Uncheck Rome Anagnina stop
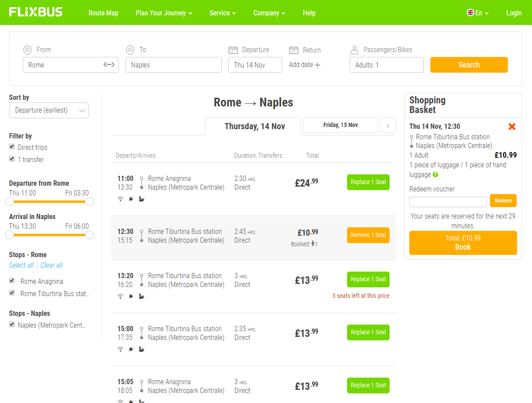532x403 pixels. tap(12, 281)
